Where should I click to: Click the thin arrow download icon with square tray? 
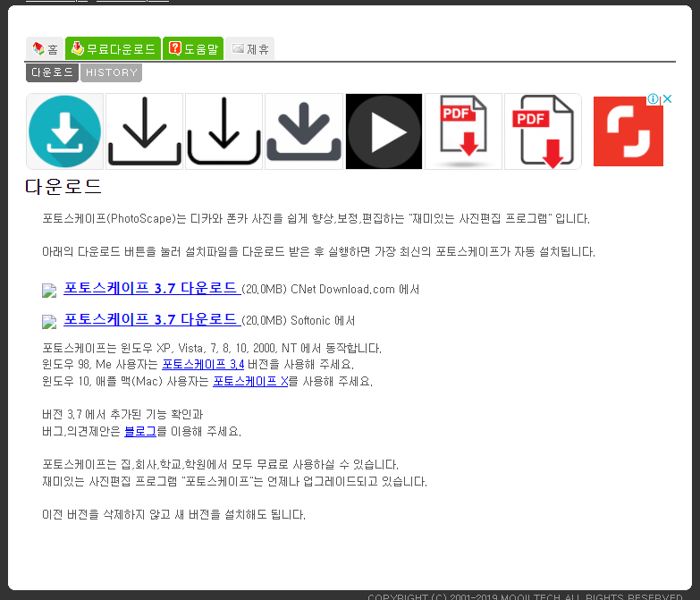[144, 131]
